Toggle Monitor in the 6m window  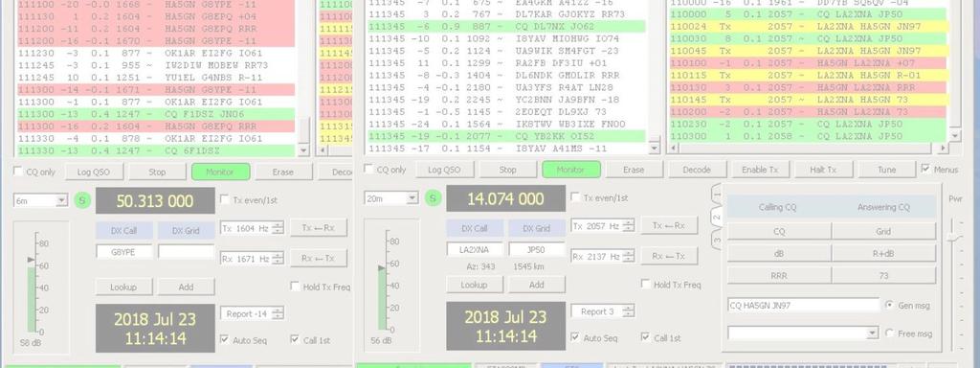pyautogui.click(x=221, y=172)
